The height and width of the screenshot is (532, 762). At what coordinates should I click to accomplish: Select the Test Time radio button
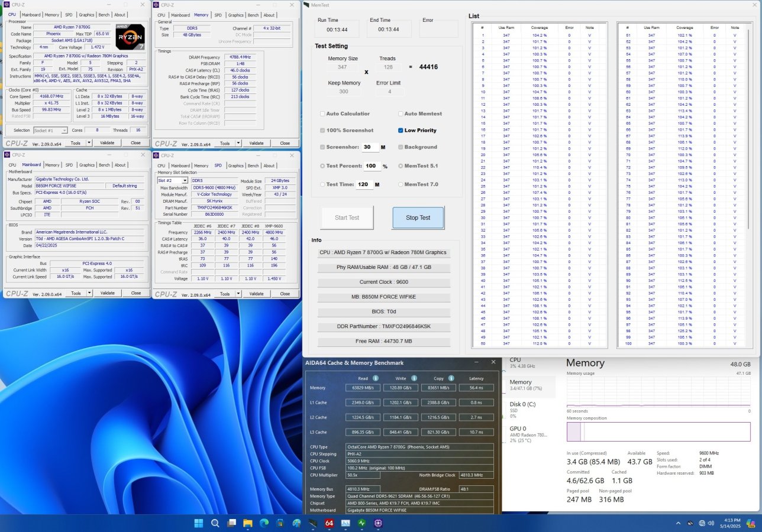[x=322, y=184]
